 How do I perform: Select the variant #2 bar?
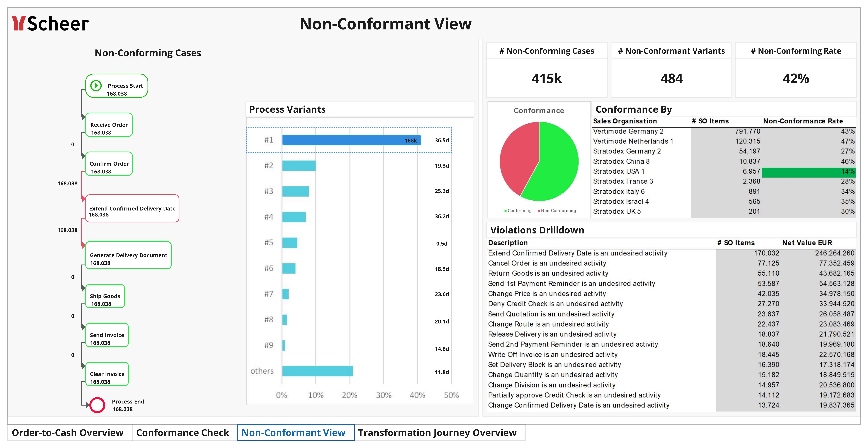[299, 166]
